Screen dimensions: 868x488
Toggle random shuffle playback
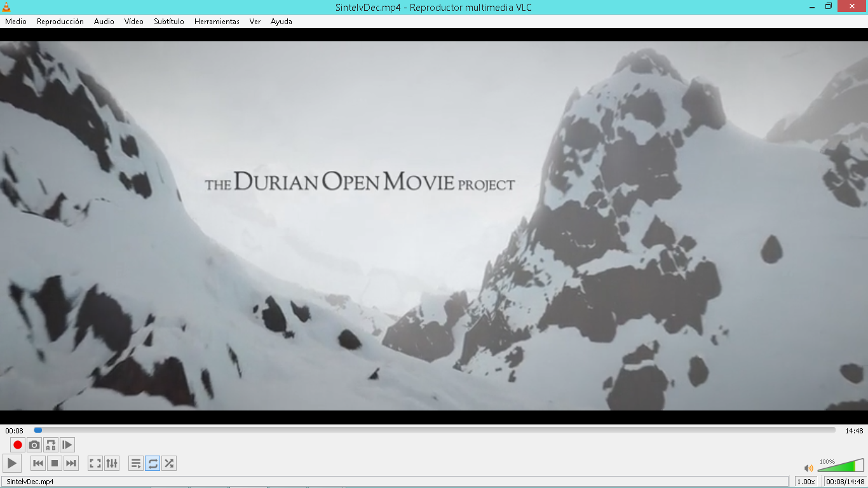pos(169,464)
